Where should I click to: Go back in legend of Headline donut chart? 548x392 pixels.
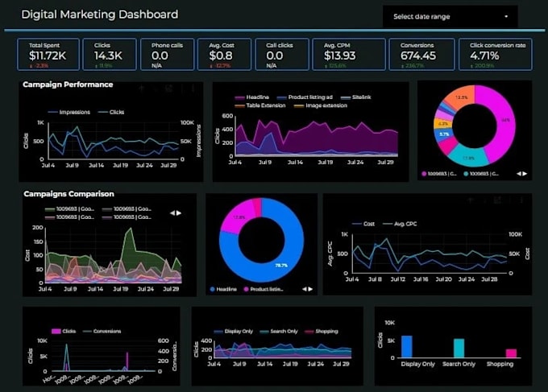click(304, 289)
